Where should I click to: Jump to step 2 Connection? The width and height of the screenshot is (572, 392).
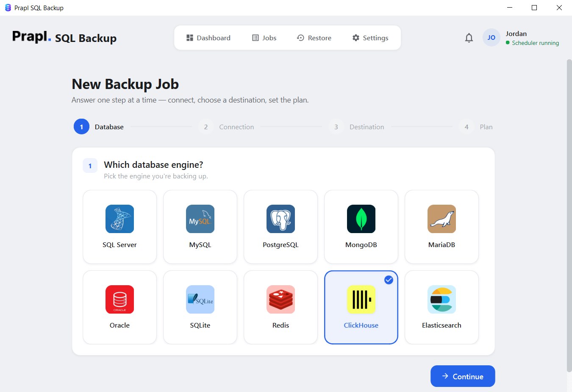tap(226, 127)
